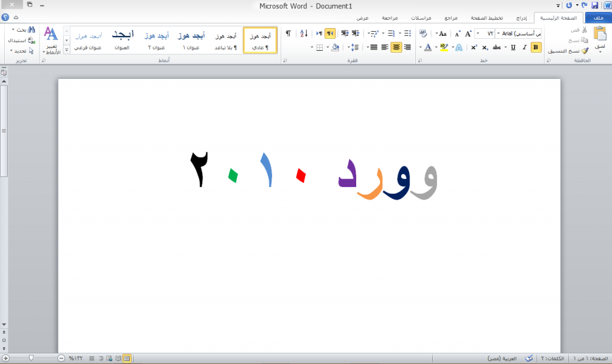Open the ملف (File) tab

tap(598, 18)
